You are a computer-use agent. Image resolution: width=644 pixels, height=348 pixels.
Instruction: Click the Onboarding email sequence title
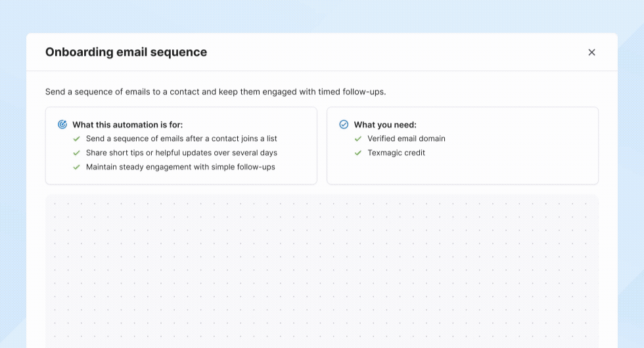pos(126,53)
